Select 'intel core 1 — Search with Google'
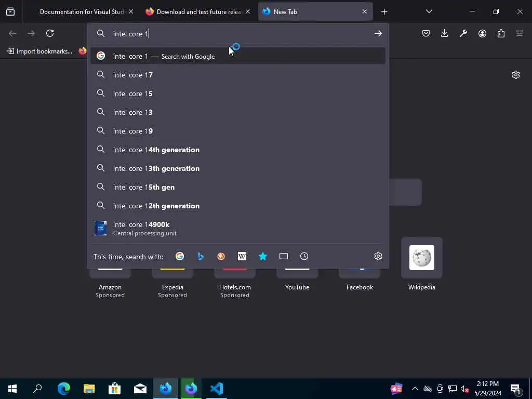The width and height of the screenshot is (532, 399). click(x=237, y=56)
